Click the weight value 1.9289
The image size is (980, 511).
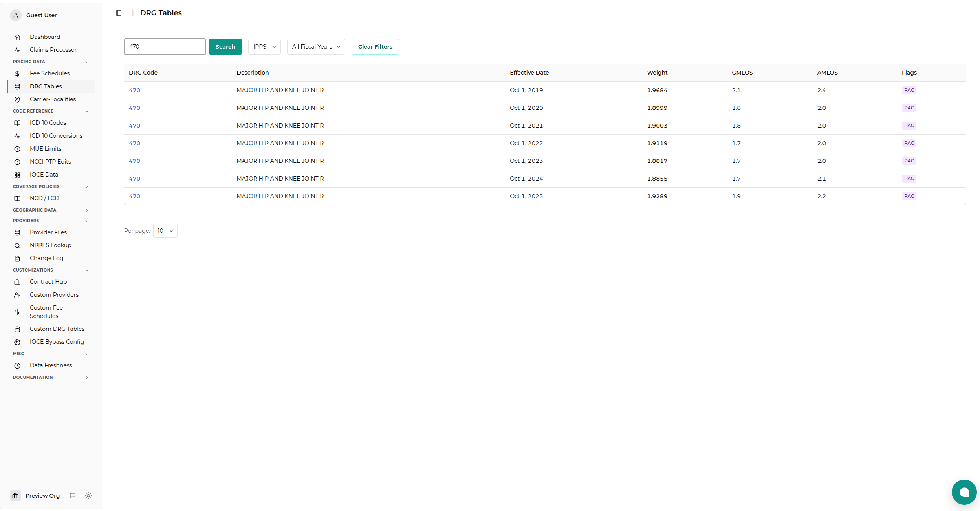coord(657,196)
